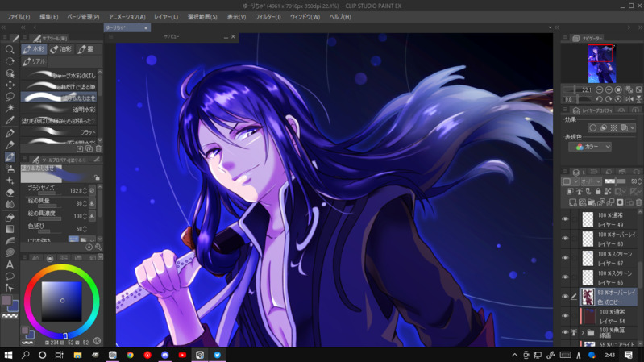This screenshot has height=362, width=644.
Task: Toggle visibility of レイヤー 67
Action: pyautogui.click(x=565, y=258)
